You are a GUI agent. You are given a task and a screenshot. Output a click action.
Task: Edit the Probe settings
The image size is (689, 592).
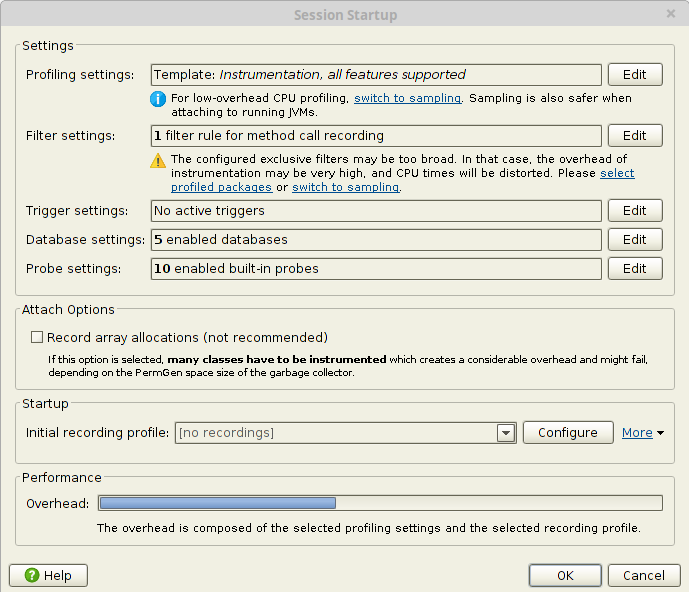(635, 269)
